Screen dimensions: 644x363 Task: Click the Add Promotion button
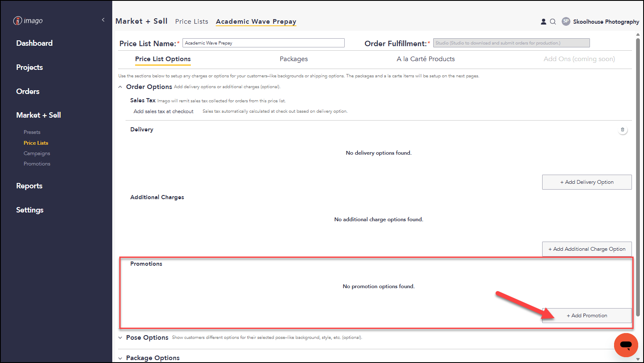587,316
